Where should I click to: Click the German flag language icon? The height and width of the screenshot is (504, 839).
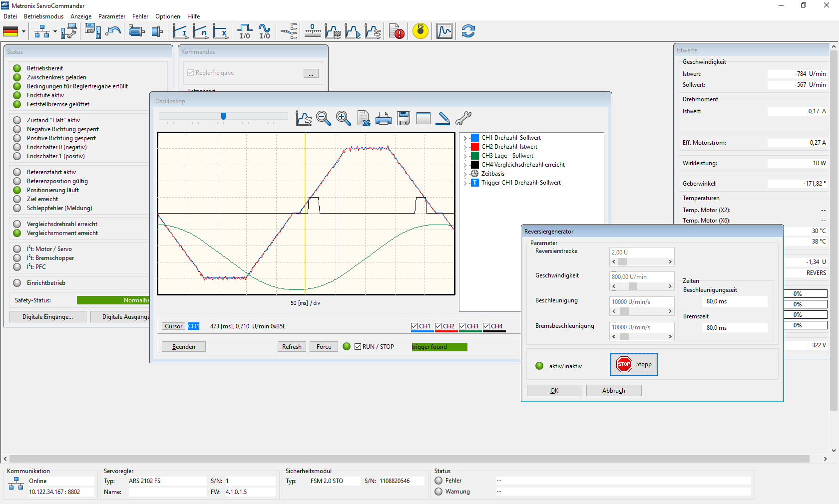pos(10,31)
